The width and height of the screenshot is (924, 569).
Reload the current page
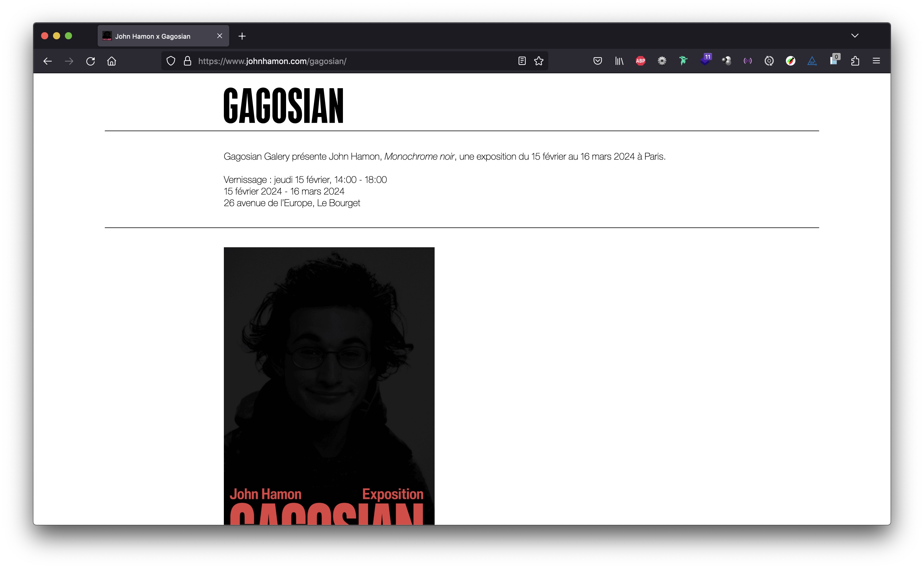pyautogui.click(x=90, y=61)
